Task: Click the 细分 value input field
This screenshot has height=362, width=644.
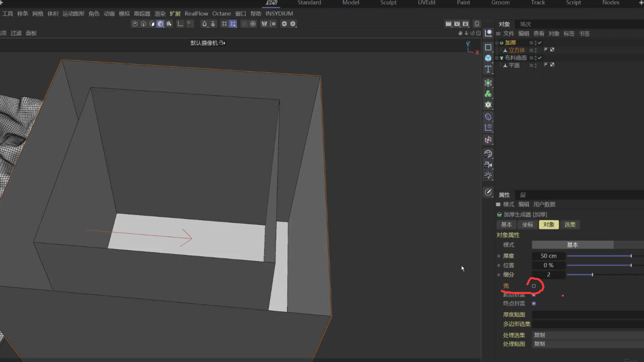Action: (x=548, y=275)
